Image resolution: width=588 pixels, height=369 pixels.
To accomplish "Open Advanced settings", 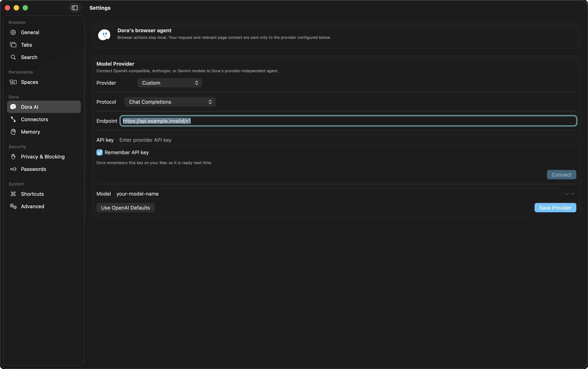I will [44, 207].
